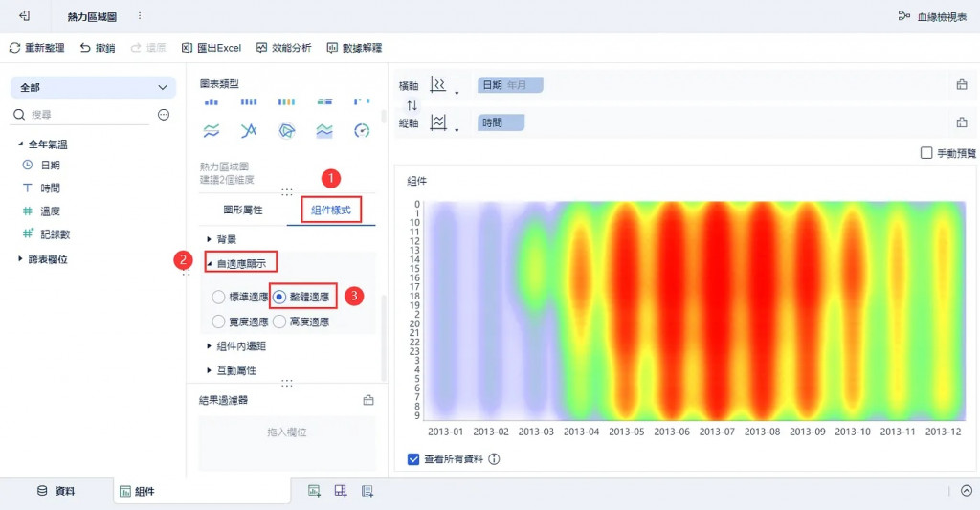Switch to 圖形屬性 tab
Viewport: 980px width, 510px height.
coord(243,210)
